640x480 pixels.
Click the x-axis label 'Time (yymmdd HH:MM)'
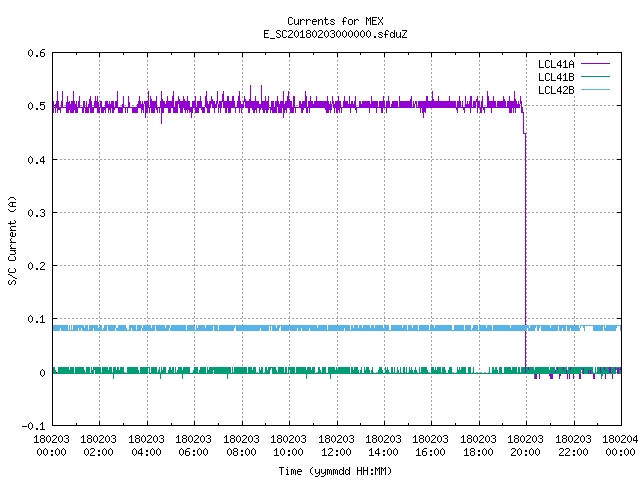click(x=335, y=471)
